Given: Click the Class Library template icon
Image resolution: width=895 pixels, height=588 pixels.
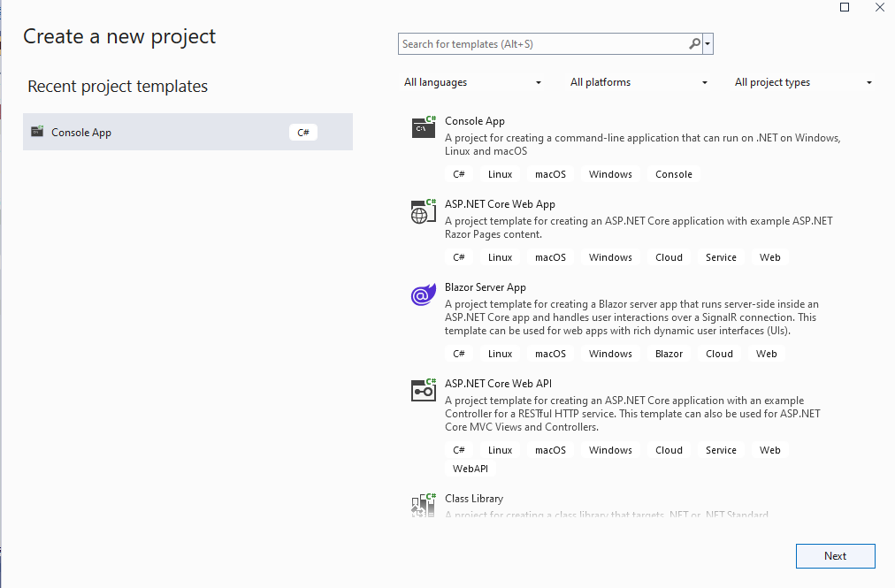Looking at the screenshot, I should click(x=423, y=505).
